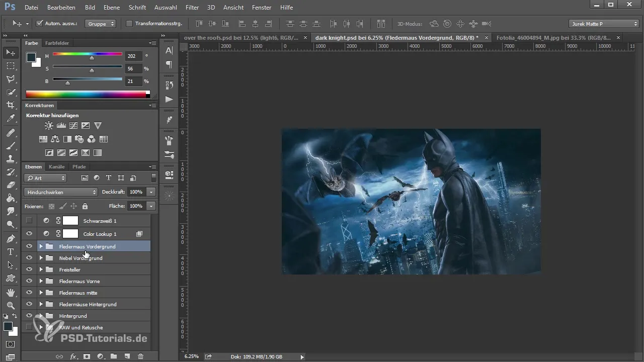The width and height of the screenshot is (644, 362).
Task: Switch to the Farbfelder tab
Action: [57, 43]
